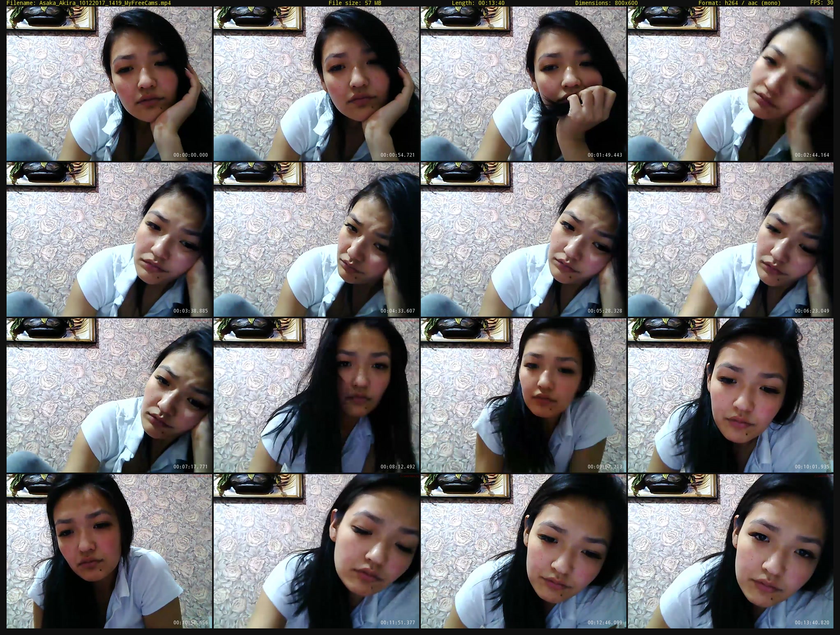Click the thumbnail at 00:02:44.164
The image size is (840, 635).
click(731, 83)
